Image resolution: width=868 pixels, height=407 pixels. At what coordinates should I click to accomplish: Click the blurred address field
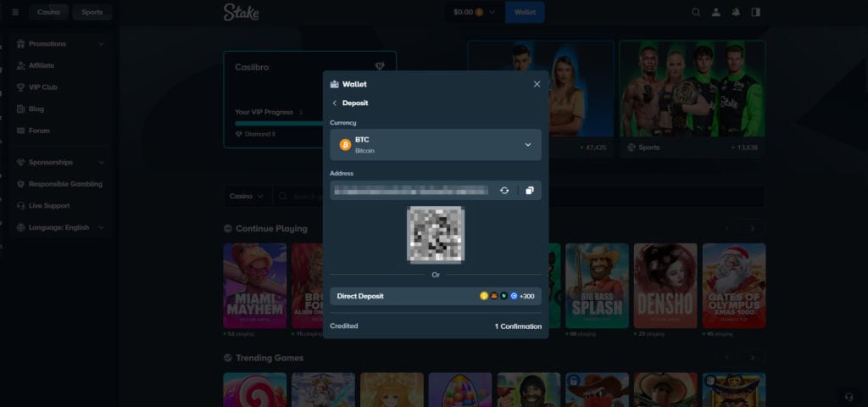click(x=411, y=191)
